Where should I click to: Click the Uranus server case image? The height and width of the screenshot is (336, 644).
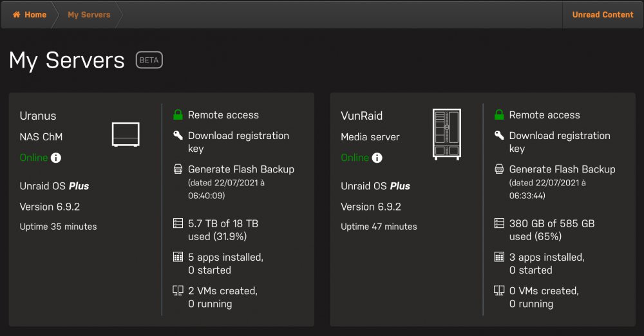tap(126, 135)
